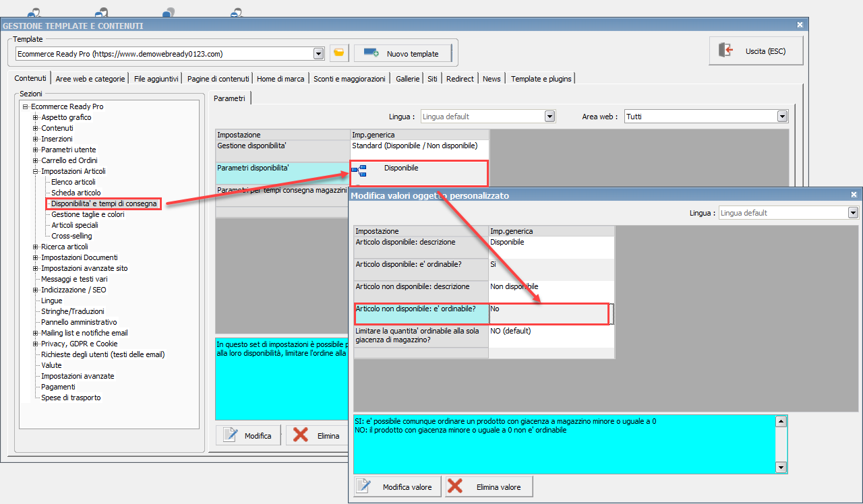Screen dimensions: 863x504
Task: Open the main window Lingua dropdown
Action: [549, 117]
